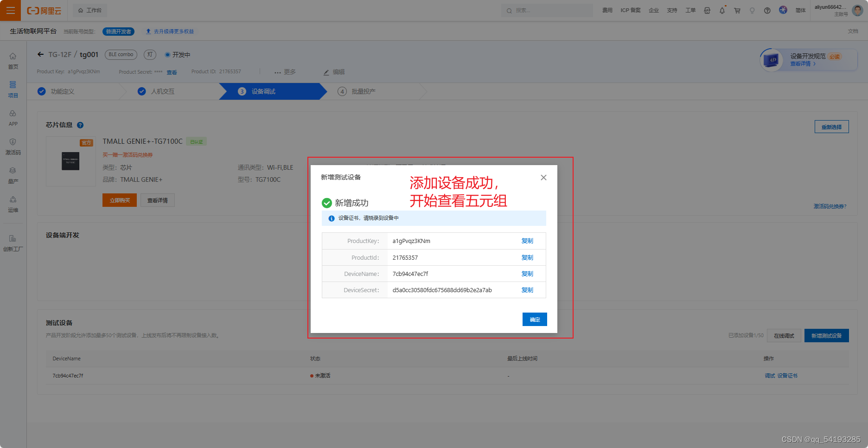Open 量产 in the sidebar
Image resolution: width=868 pixels, height=448 pixels.
[x=13, y=176]
